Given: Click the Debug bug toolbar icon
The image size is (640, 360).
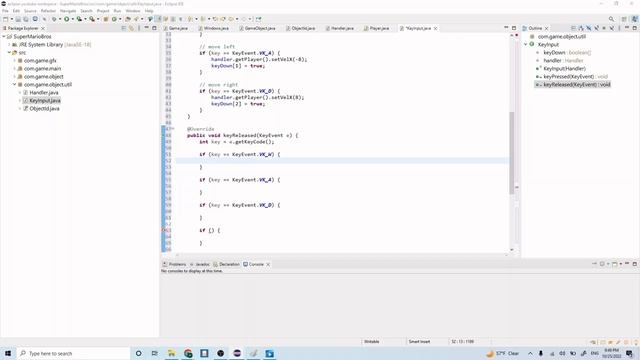Looking at the screenshot, I should click(54, 19).
